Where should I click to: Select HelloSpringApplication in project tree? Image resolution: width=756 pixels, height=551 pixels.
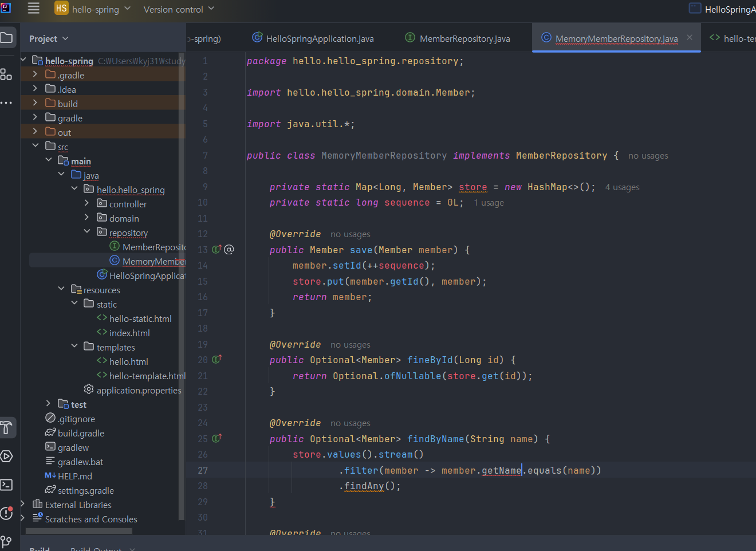(x=141, y=275)
